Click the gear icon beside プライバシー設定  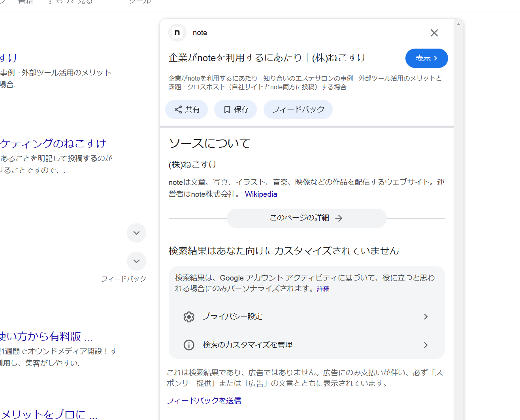[x=189, y=316]
